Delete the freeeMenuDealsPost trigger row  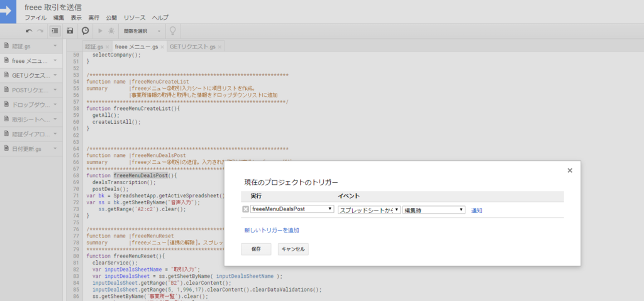coord(246,209)
